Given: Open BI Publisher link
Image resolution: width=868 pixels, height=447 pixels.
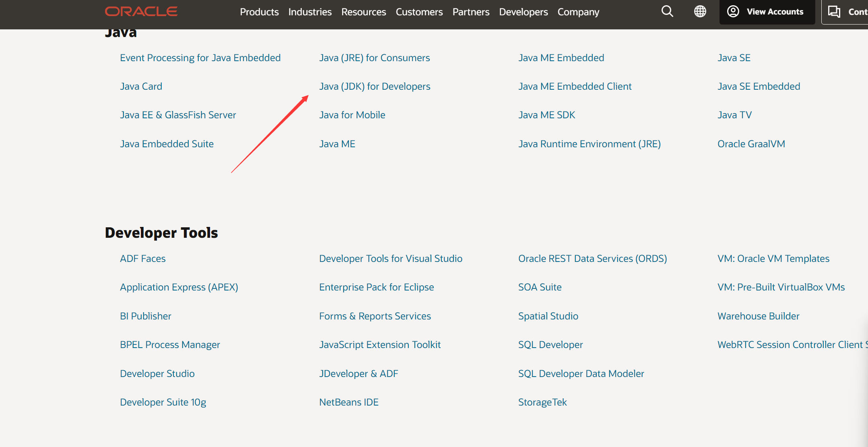Looking at the screenshot, I should point(146,316).
